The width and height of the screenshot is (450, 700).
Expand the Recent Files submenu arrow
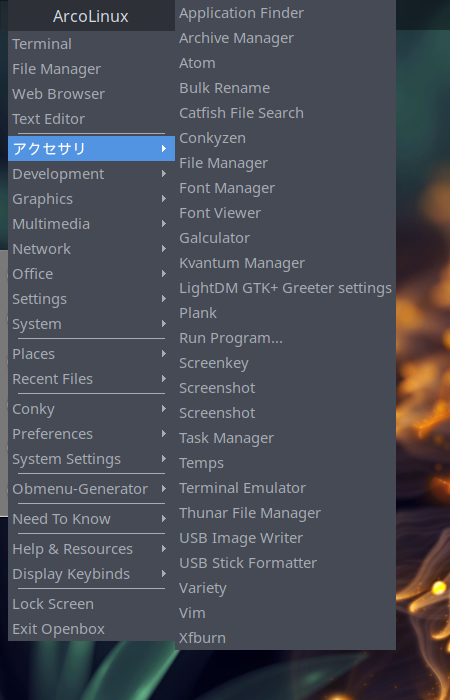(x=164, y=379)
